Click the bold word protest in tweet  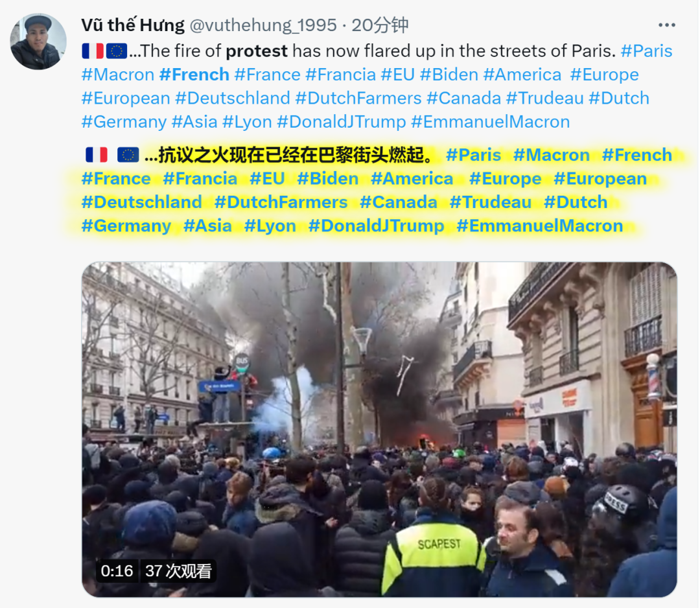257,51
